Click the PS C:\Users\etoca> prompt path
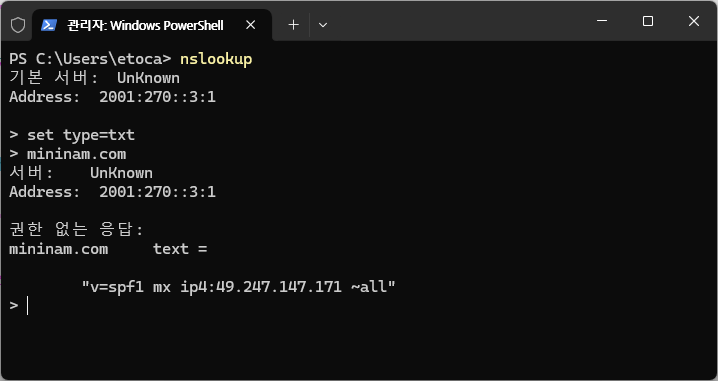The height and width of the screenshot is (381, 718). [x=90, y=59]
